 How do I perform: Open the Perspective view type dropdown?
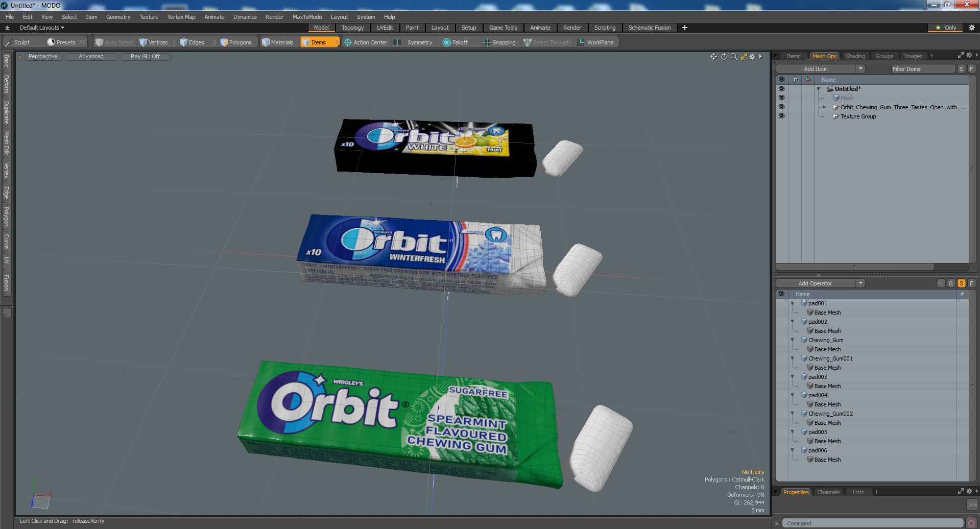click(43, 57)
